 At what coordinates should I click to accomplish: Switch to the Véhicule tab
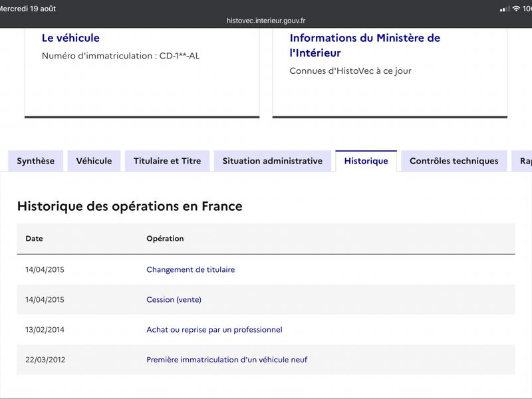click(94, 161)
